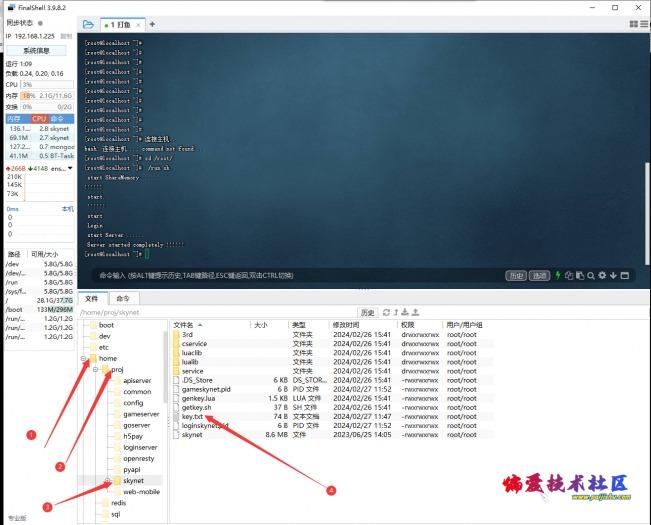This screenshot has width=651, height=525.
Task: Expand the skynet folder tree node
Action: click(108, 481)
